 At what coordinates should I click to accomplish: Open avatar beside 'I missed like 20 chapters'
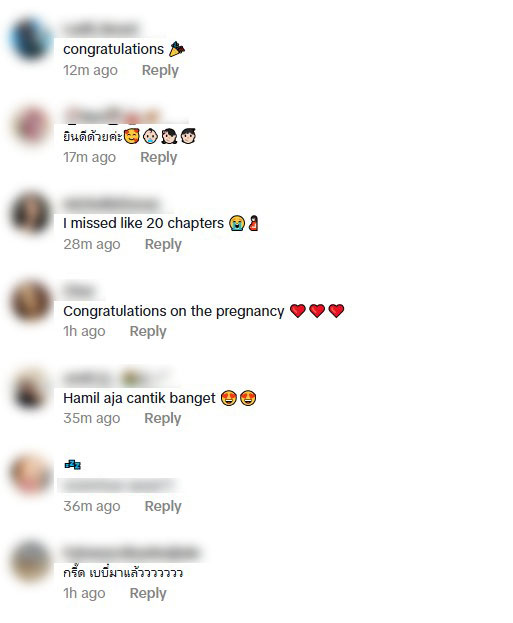coord(31,213)
